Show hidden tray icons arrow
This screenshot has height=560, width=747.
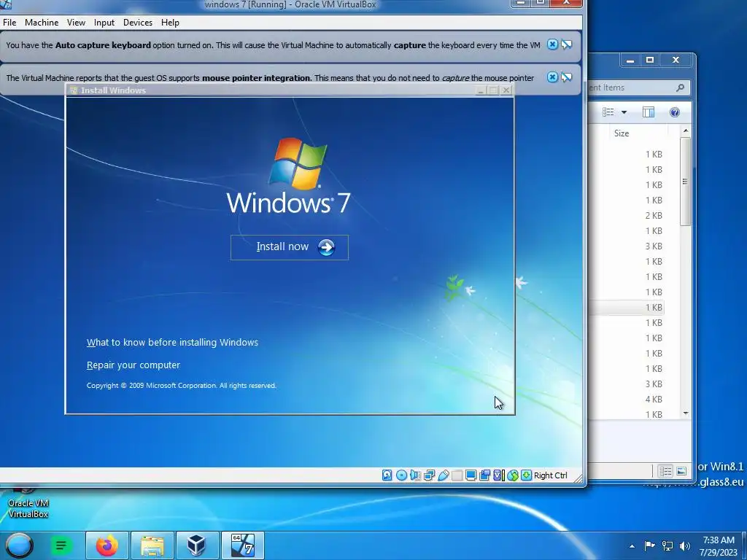(x=632, y=546)
